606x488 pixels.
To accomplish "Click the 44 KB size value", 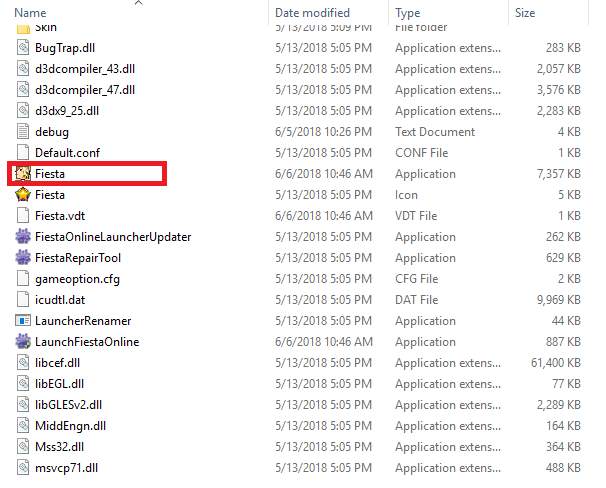I will (x=566, y=321).
